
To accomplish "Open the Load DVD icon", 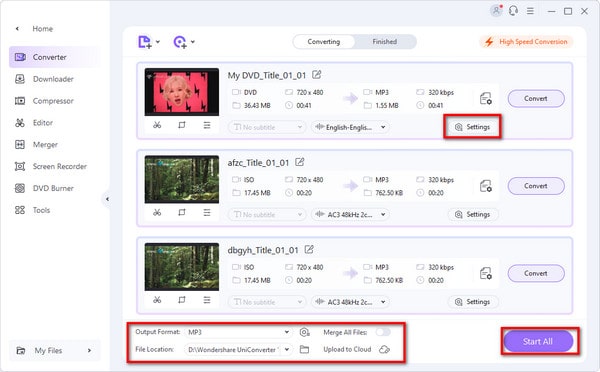I will [x=180, y=42].
